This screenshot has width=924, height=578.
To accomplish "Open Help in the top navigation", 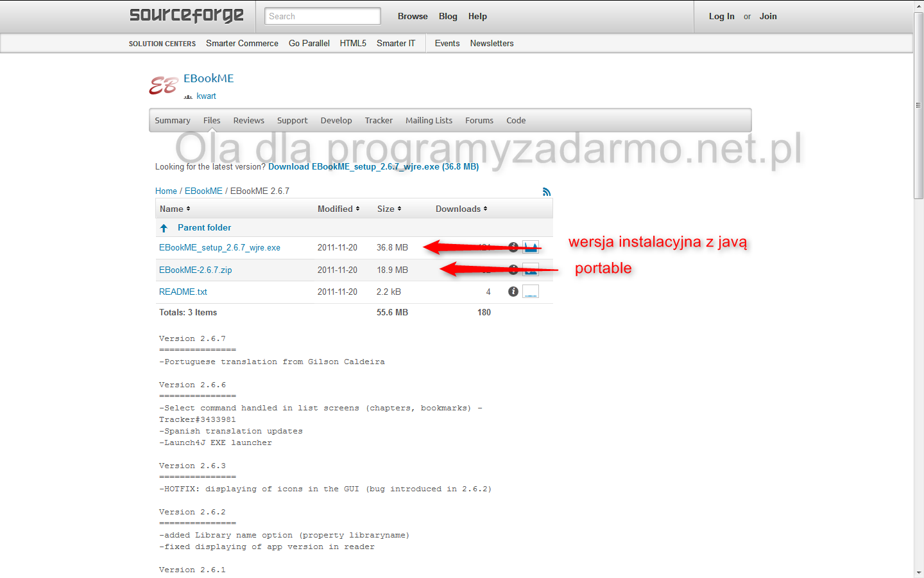I will point(477,16).
